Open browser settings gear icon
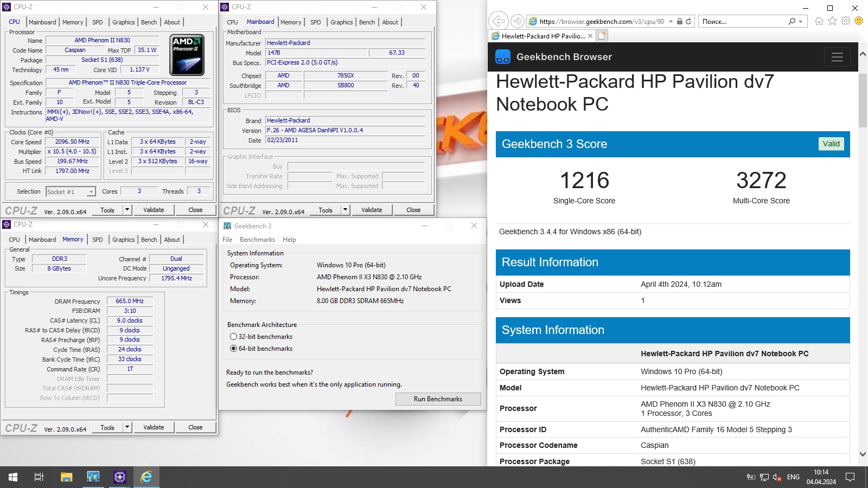The image size is (868, 488). (x=846, y=21)
